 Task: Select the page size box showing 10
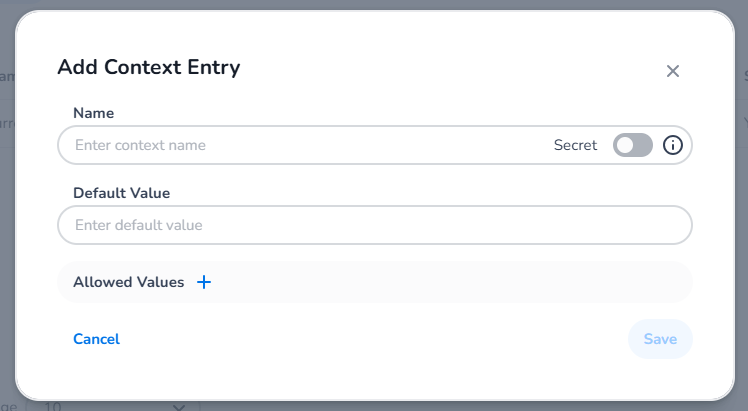tap(113, 406)
